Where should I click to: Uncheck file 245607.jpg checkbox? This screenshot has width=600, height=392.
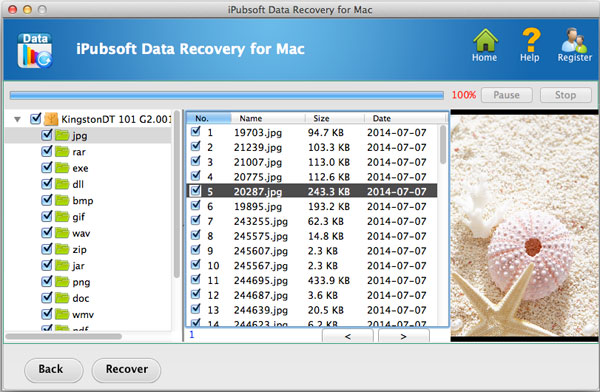[x=196, y=250]
